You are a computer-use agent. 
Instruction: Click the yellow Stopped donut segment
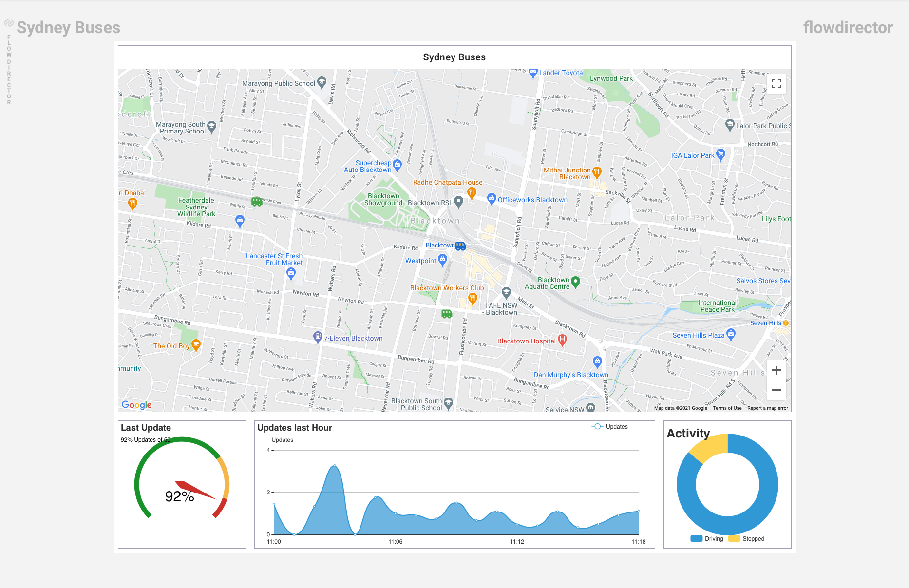point(708,448)
